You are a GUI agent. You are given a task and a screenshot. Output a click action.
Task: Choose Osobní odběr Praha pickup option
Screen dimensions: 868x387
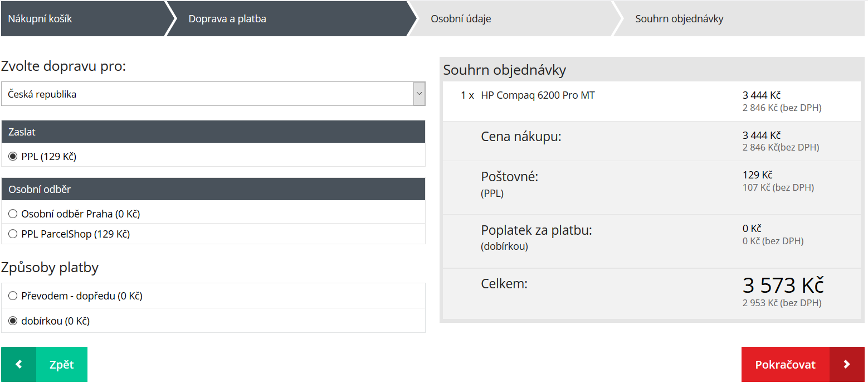13,214
